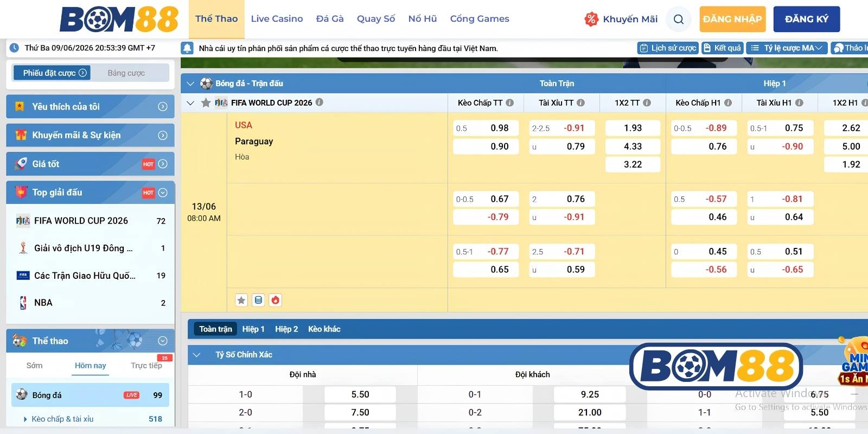Collapse Thể thao panel arrow
This screenshot has height=434, width=868.
pyautogui.click(x=163, y=341)
